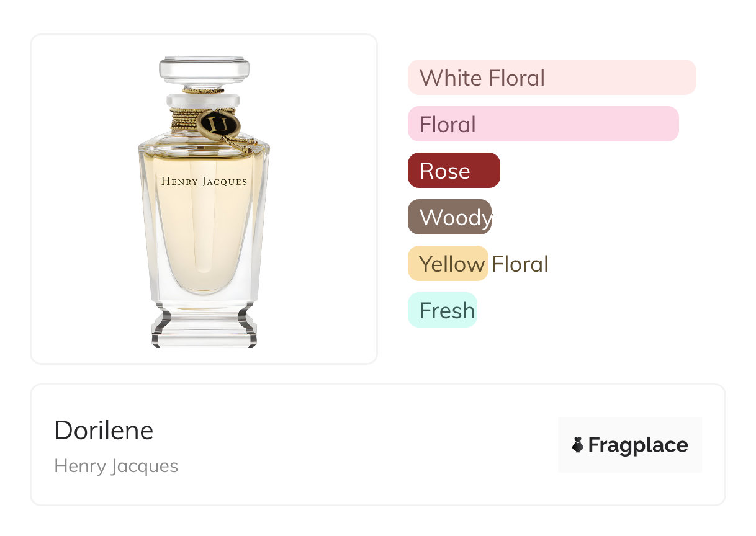
Task: Click the gold H medallion on the bottle
Action: click(218, 124)
